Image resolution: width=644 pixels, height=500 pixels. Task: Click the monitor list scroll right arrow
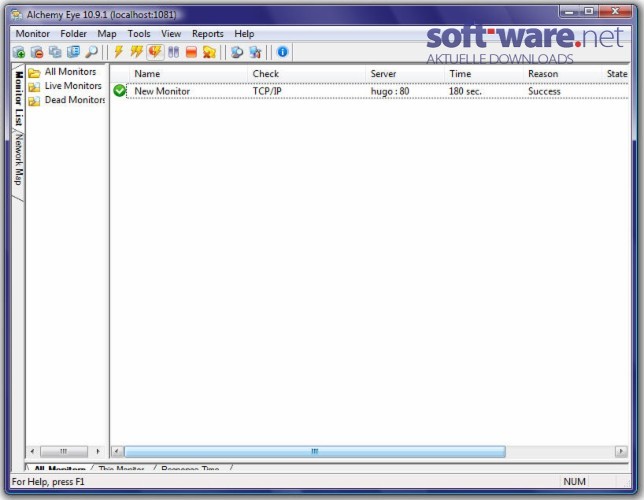[621, 452]
